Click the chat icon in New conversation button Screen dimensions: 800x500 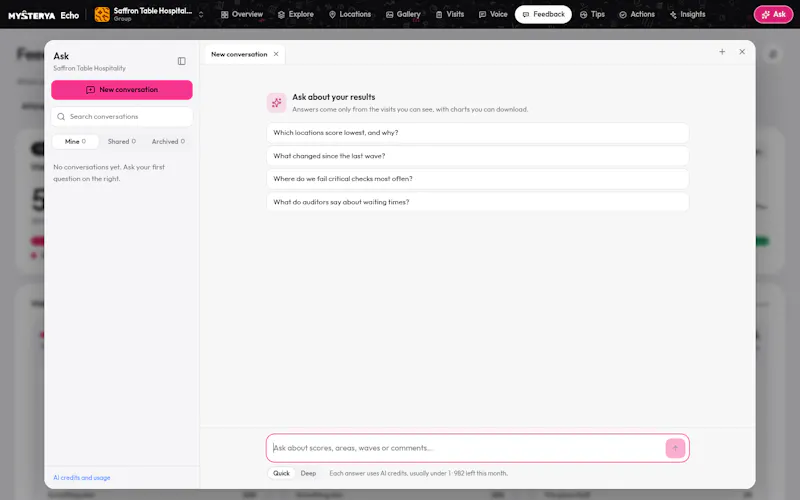pos(90,90)
